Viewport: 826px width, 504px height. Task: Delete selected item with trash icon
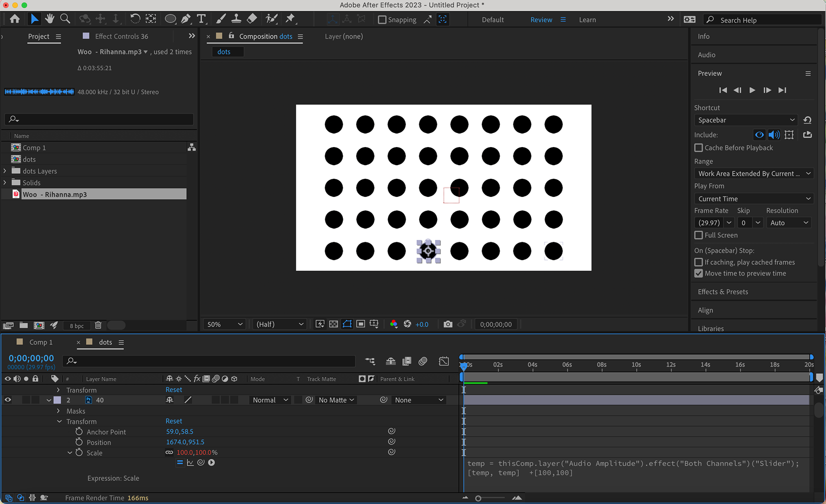click(98, 326)
